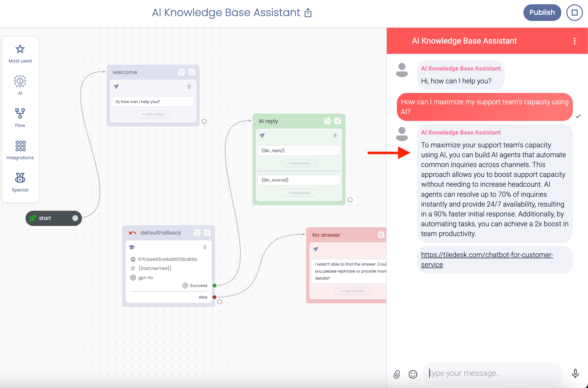Image resolution: width=588 pixels, height=388 pixels.
Task: Click the user question bubble in chat
Action: coord(485,107)
